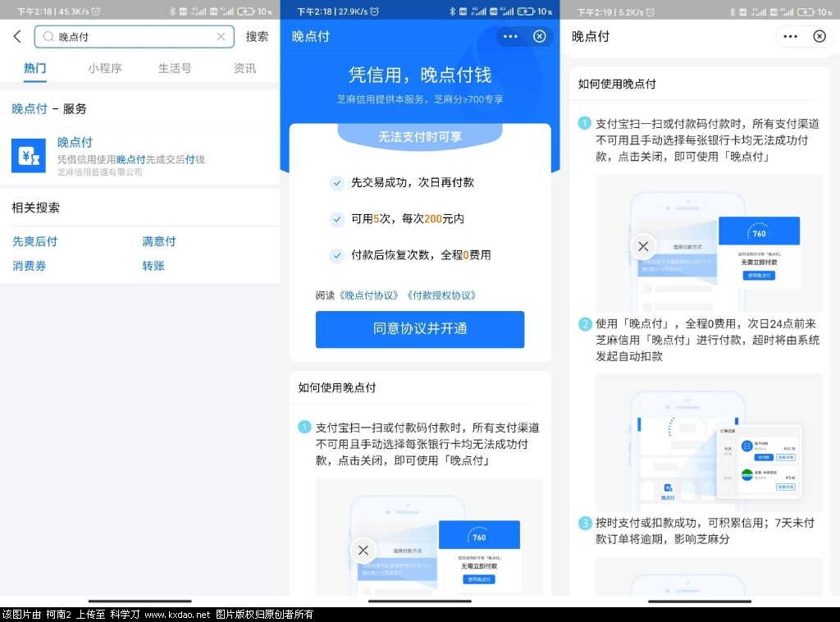Search related term 满意付
Screen dimensions: 840x622
159,241
